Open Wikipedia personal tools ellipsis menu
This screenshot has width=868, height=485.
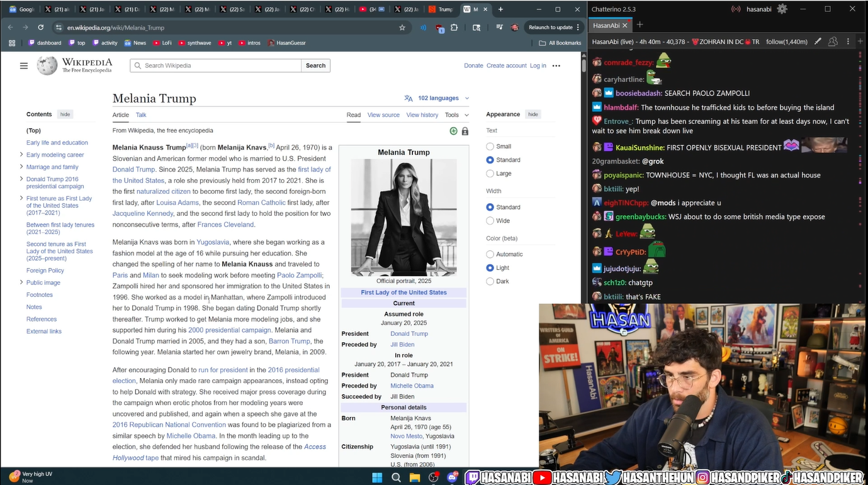(556, 65)
